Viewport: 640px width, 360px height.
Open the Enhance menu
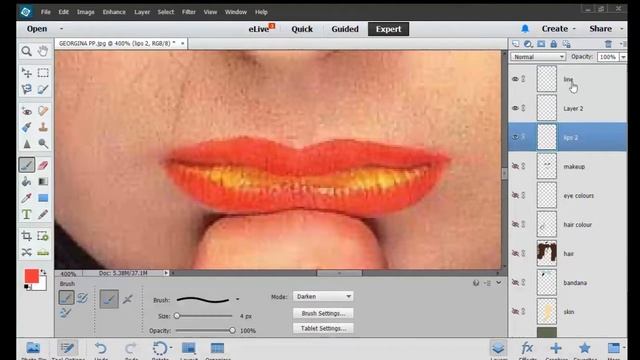coord(114,12)
